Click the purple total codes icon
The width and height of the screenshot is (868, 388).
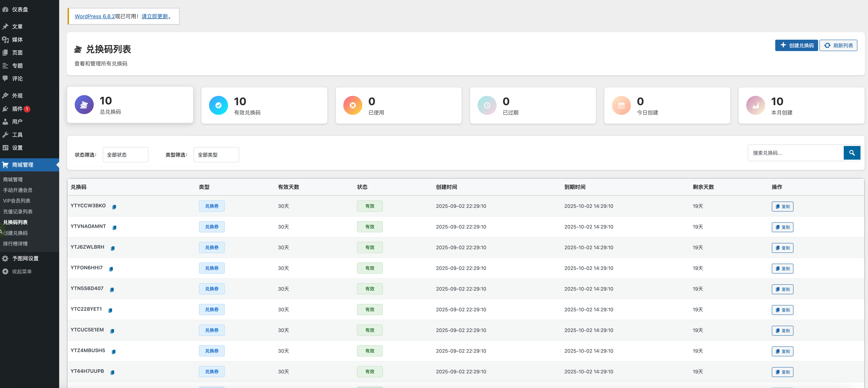(x=84, y=105)
